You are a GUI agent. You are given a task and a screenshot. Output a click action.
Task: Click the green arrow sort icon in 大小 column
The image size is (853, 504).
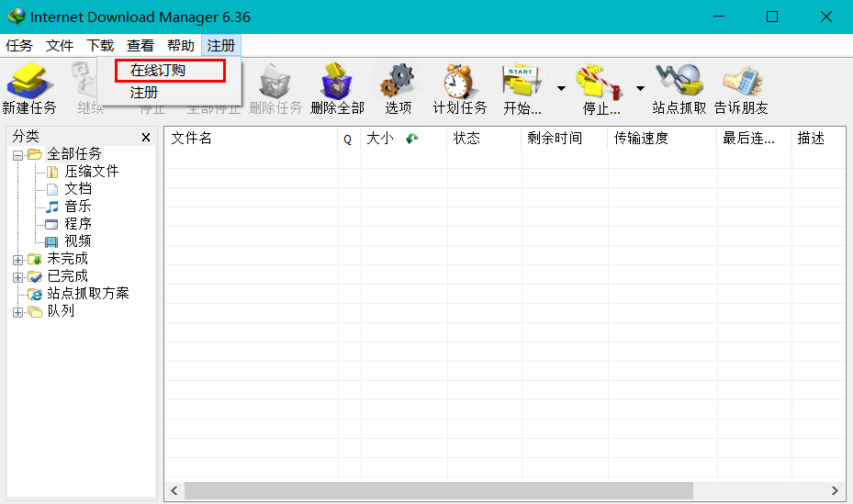[412, 139]
